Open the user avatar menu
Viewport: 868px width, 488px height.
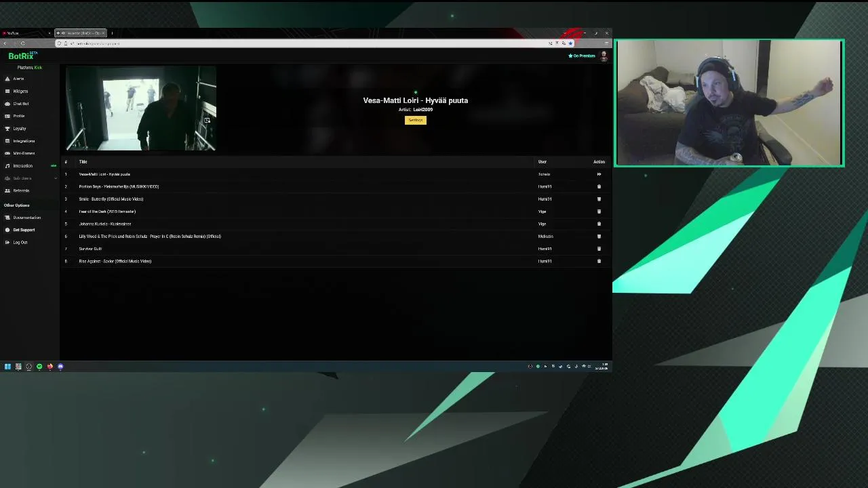point(604,56)
